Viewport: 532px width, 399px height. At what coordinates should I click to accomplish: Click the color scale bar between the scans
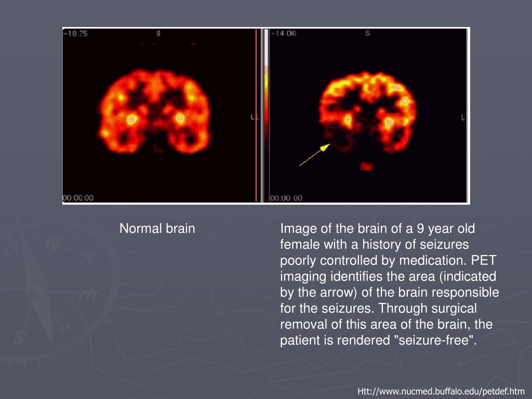pos(266,115)
